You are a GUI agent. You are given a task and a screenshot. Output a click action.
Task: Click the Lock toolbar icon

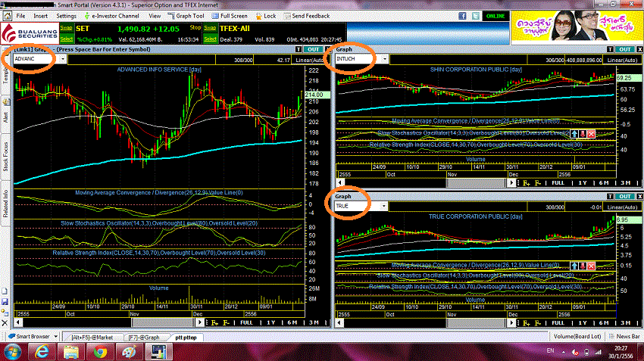pyautogui.click(x=266, y=16)
